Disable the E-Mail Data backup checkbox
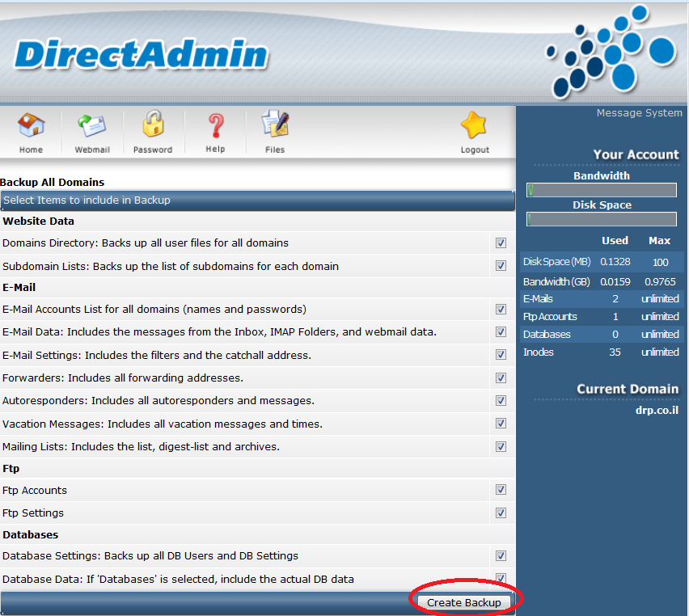This screenshot has height=616, width=689. tap(501, 332)
